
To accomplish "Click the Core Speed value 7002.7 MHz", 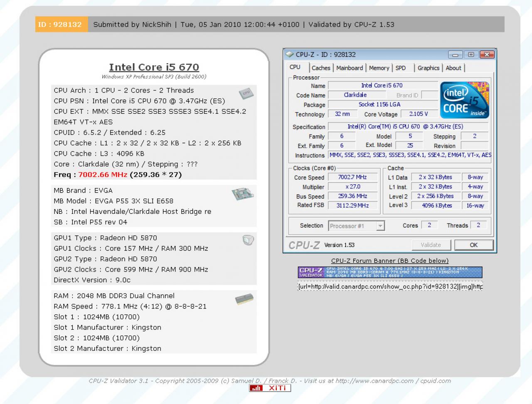I will pos(352,177).
